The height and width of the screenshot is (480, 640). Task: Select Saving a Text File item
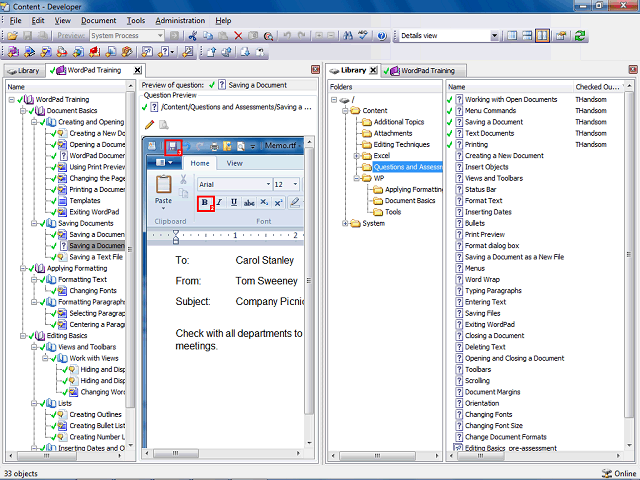pos(96,257)
